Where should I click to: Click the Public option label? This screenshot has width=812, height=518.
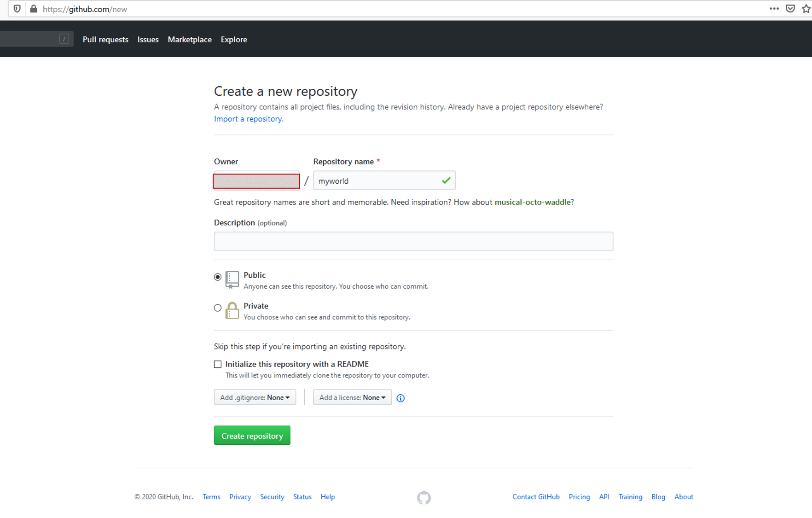click(255, 275)
